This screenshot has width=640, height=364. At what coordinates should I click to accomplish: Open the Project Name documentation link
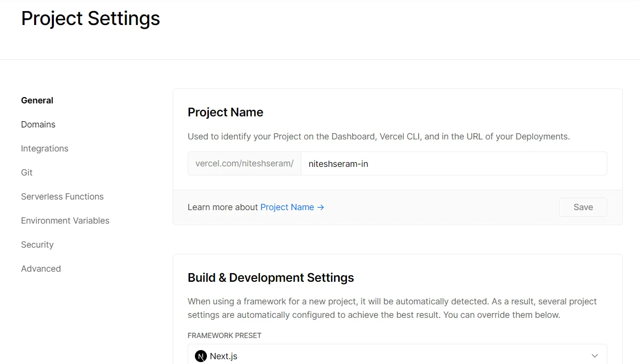pos(287,207)
